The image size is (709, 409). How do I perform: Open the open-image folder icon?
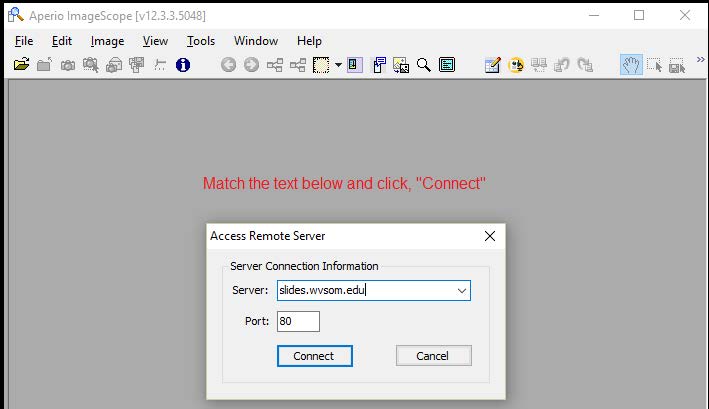point(21,65)
